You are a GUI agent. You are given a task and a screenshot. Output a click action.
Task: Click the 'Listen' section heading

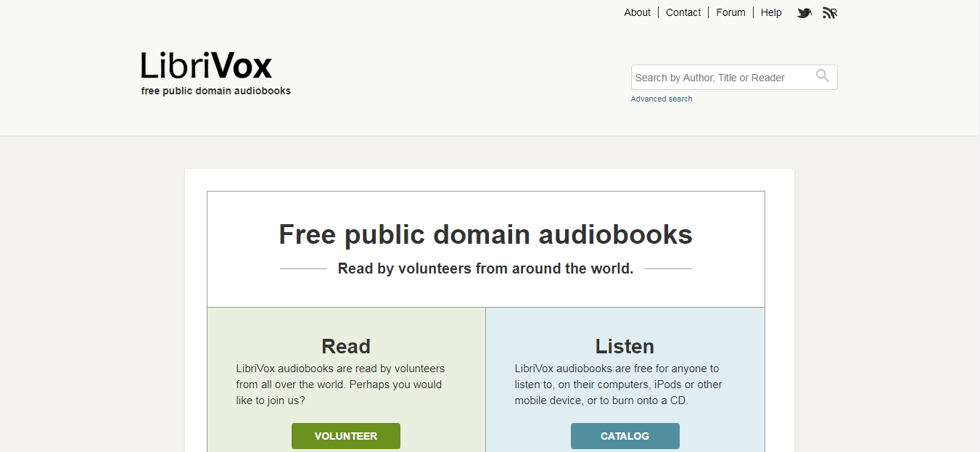(x=625, y=346)
